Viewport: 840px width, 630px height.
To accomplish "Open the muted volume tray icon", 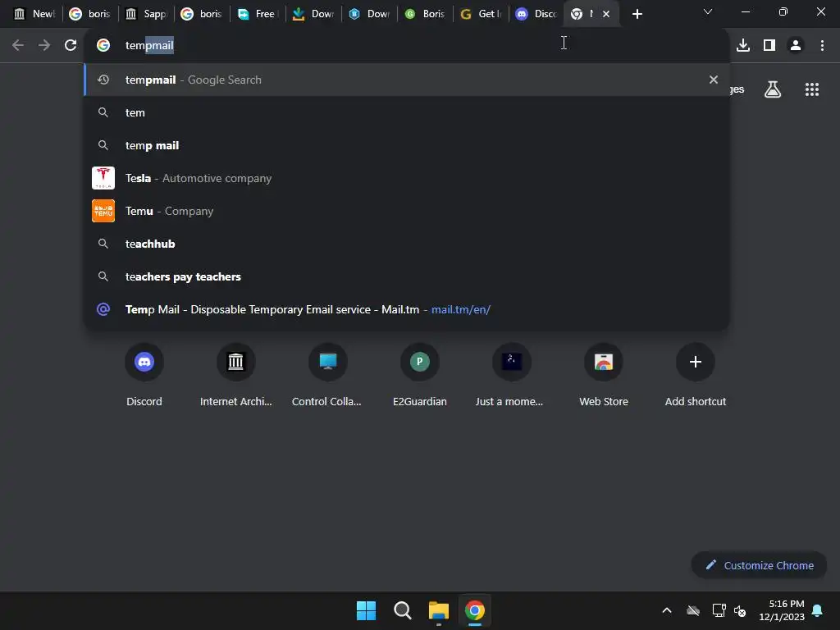I will coord(740,610).
